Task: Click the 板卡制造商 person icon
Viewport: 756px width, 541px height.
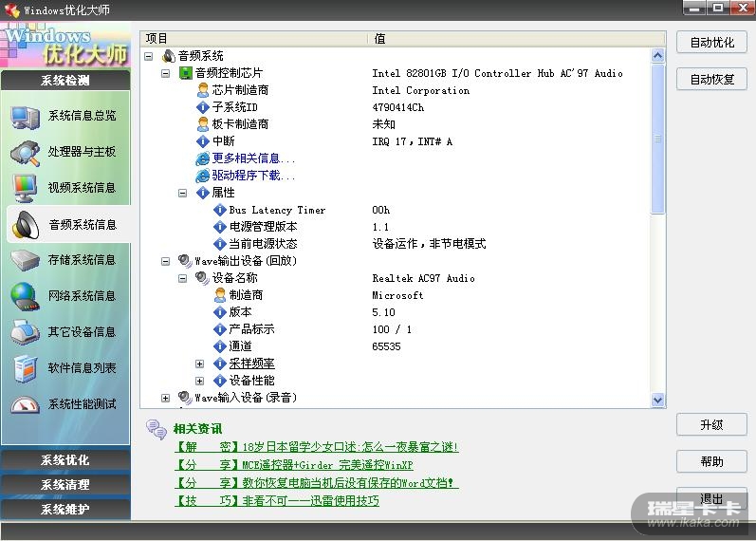Action: [x=203, y=124]
